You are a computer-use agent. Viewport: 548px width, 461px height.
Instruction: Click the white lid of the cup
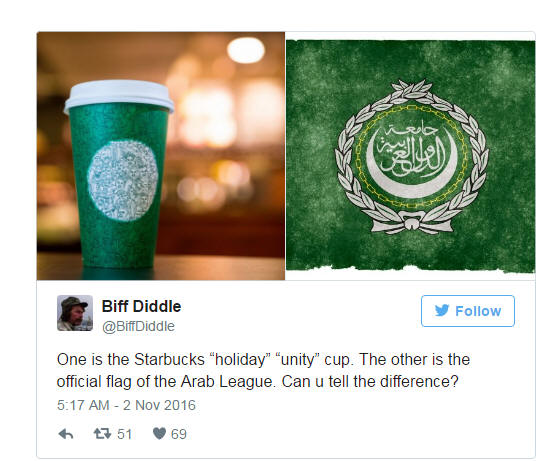[119, 95]
